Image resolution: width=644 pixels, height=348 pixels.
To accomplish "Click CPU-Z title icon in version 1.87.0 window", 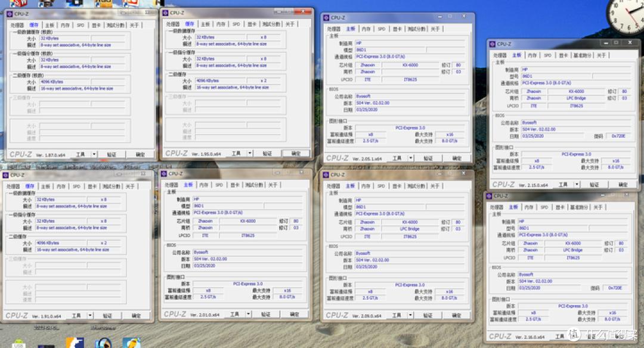I will coord(10,14).
